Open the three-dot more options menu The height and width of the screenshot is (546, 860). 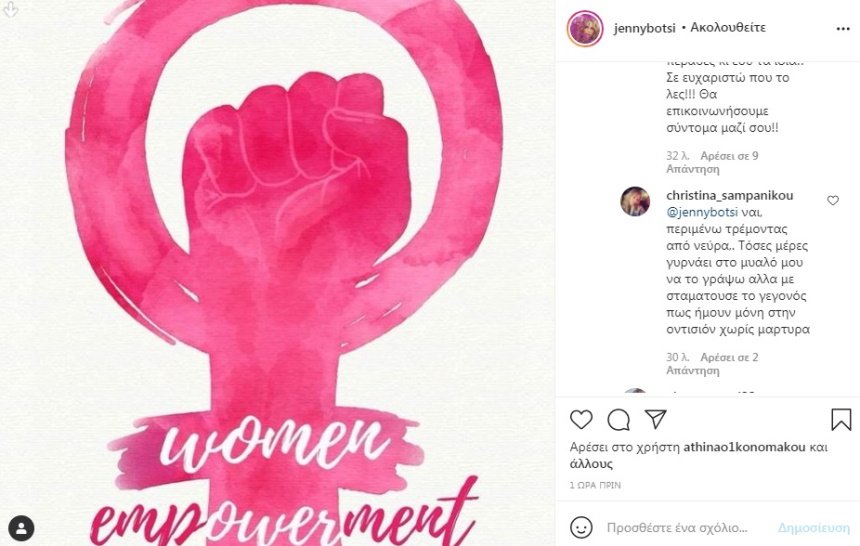pos(843,29)
